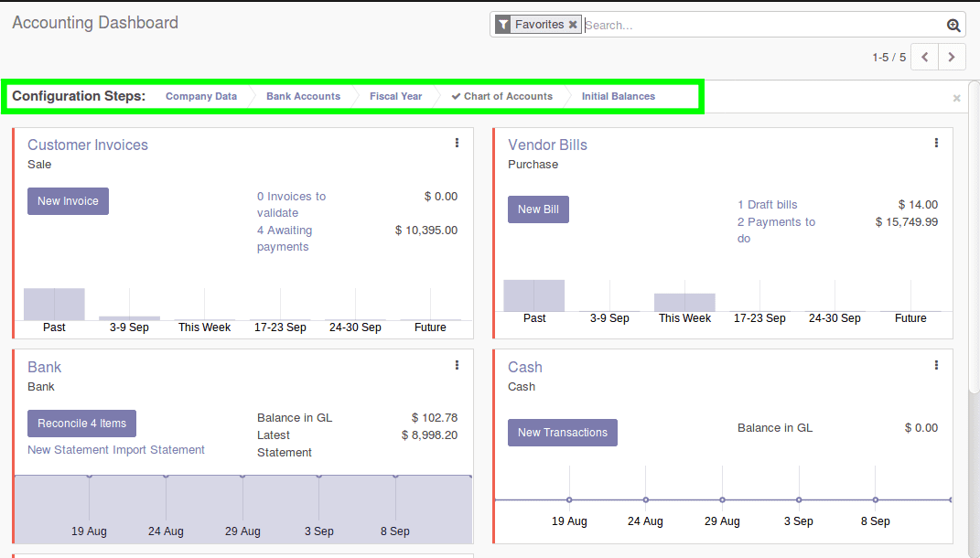The width and height of the screenshot is (980, 558).
Task: Open the Fiscal Year configuration step
Action: [x=395, y=95]
